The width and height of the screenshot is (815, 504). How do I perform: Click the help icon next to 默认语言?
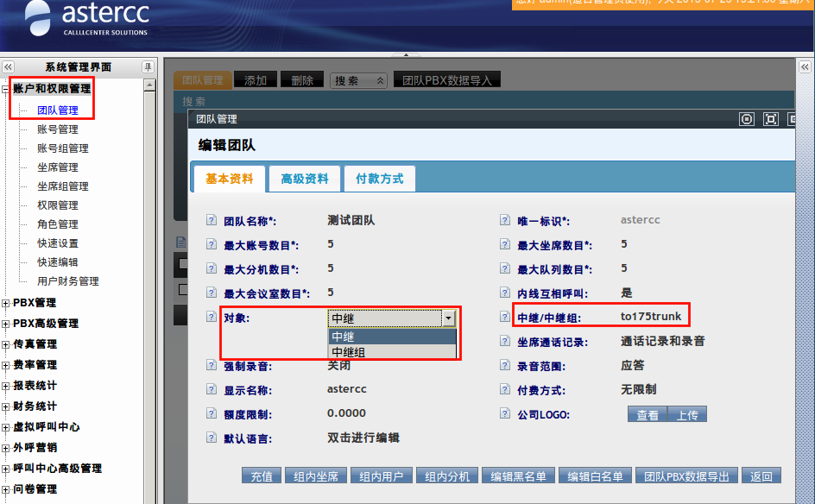pos(211,438)
